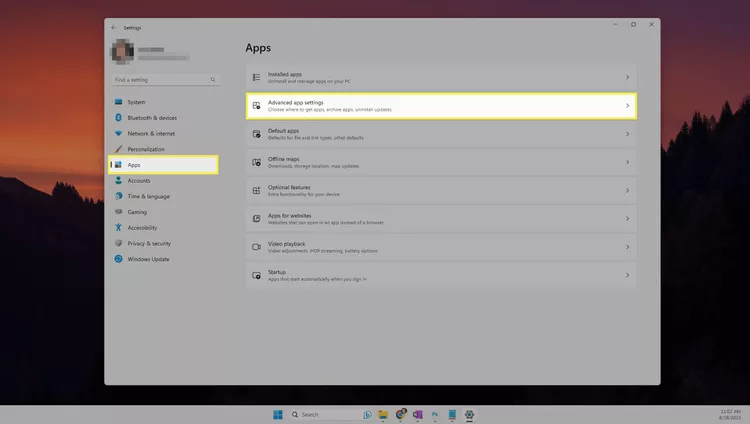Open the Privacy & security label
Viewport: 750px width, 424px height.
(x=149, y=244)
